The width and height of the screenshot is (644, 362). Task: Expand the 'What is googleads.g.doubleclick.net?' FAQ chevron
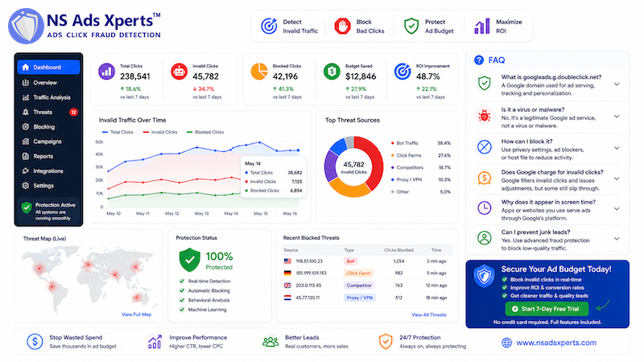pyautogui.click(x=617, y=84)
